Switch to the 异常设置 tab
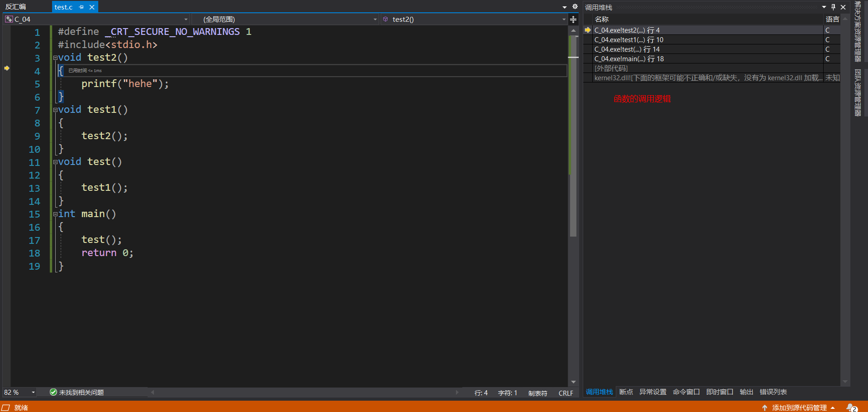This screenshot has height=412, width=868. click(653, 392)
